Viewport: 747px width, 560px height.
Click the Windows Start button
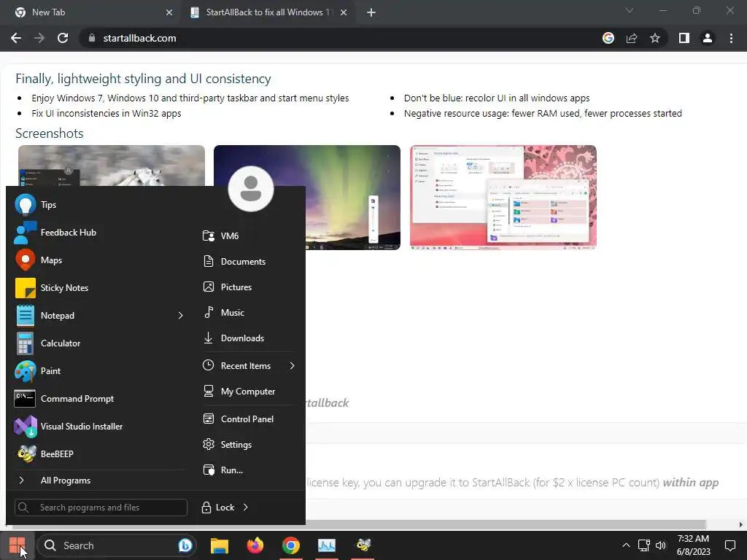(x=18, y=545)
